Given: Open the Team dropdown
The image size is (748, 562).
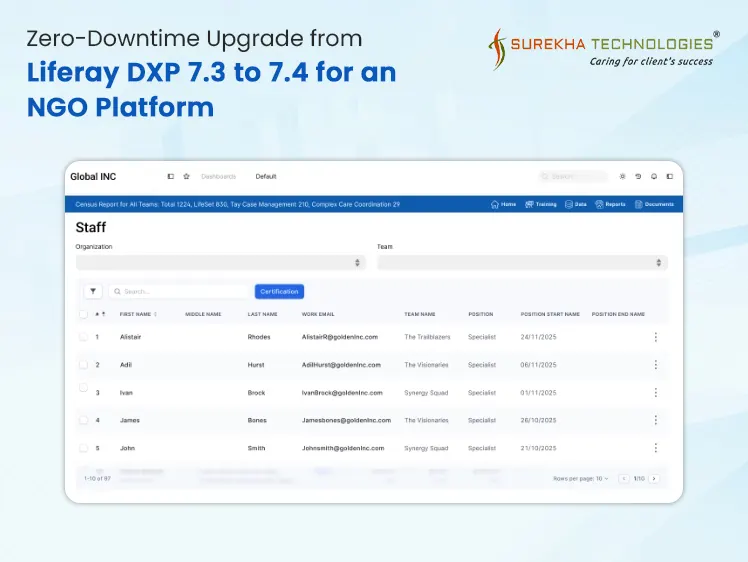Looking at the screenshot, I should [522, 262].
